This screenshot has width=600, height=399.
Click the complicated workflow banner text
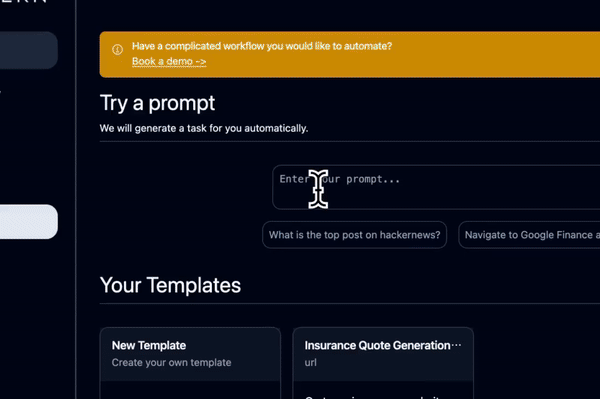tap(262, 46)
